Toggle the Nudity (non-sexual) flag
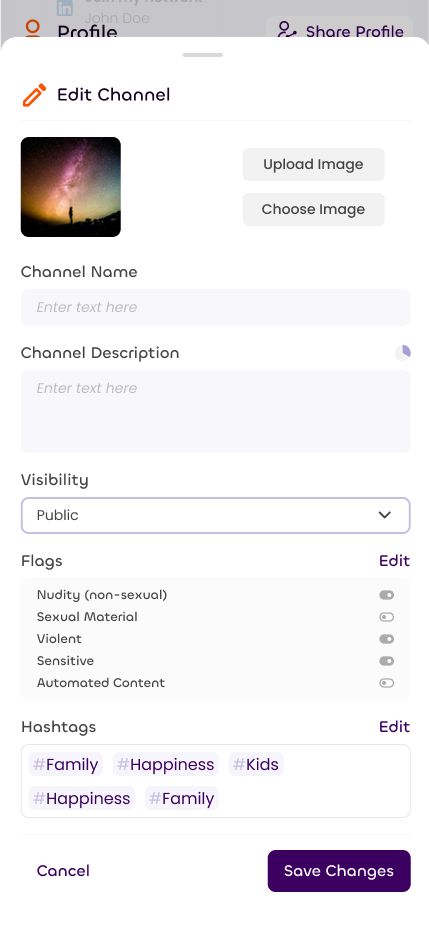The height and width of the screenshot is (926, 429). (386, 595)
